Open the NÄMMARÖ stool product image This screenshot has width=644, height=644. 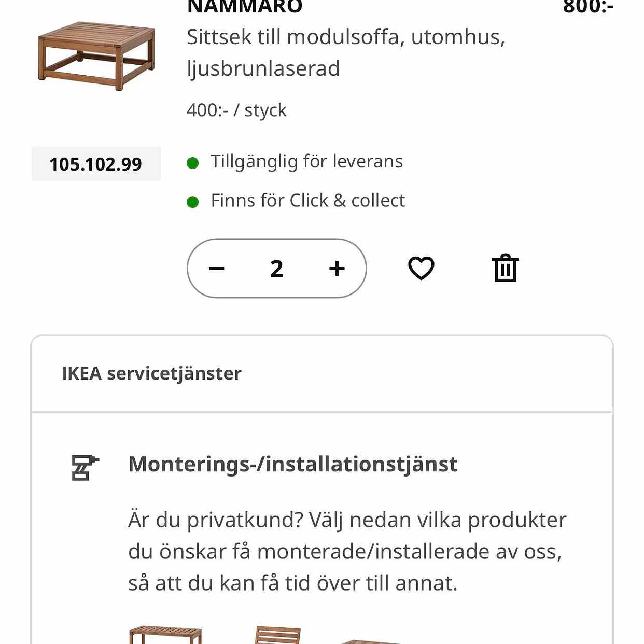[x=96, y=56]
